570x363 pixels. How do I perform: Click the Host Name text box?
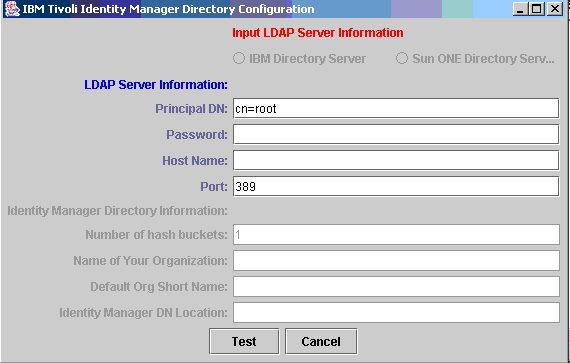pyautogui.click(x=396, y=160)
